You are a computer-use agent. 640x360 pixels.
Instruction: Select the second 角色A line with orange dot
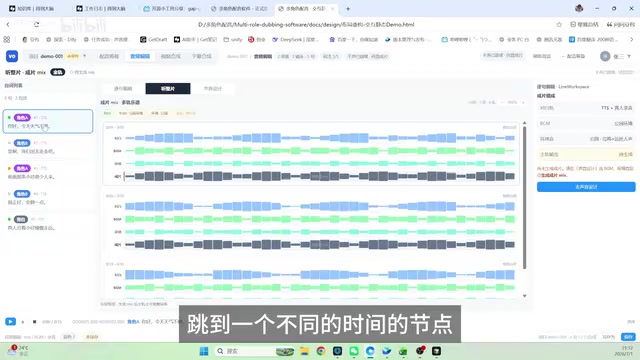pyautogui.click(x=48, y=172)
